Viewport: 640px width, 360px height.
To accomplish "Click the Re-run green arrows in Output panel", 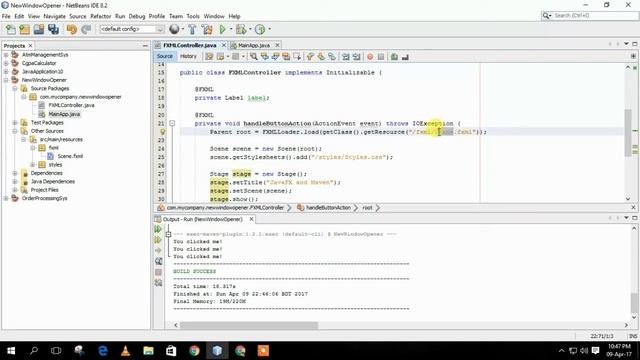I will coord(158,229).
